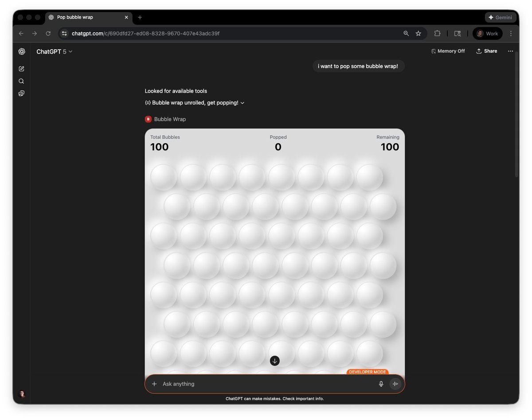Click the address bar URL

[145, 34]
